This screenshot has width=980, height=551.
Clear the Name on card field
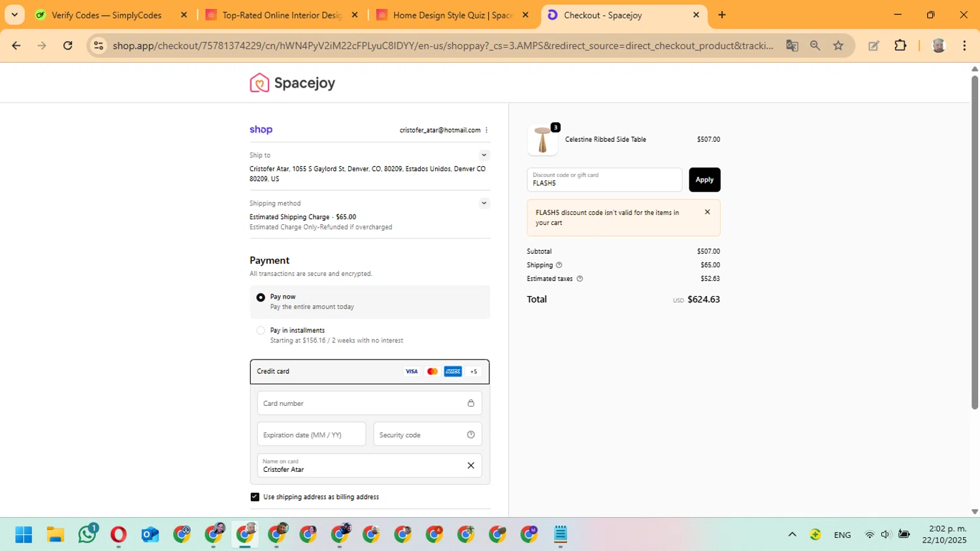[470, 465]
